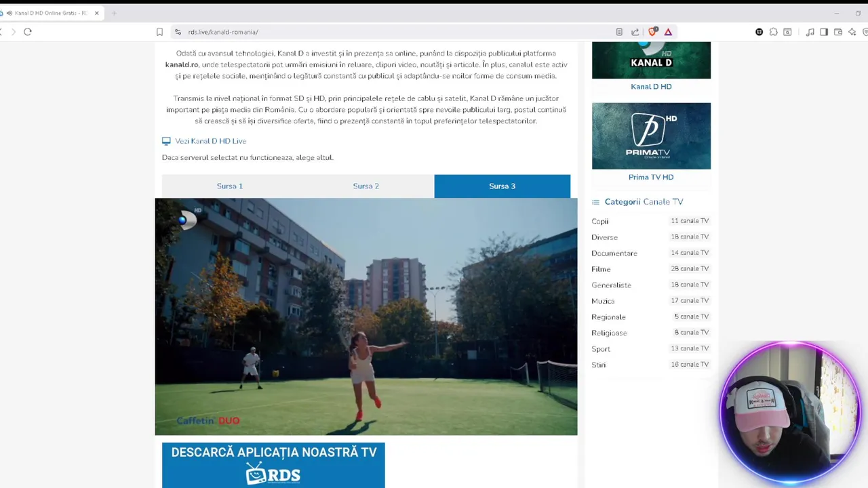
Task: Switch to the Sursa 1 tab
Action: [x=230, y=186]
